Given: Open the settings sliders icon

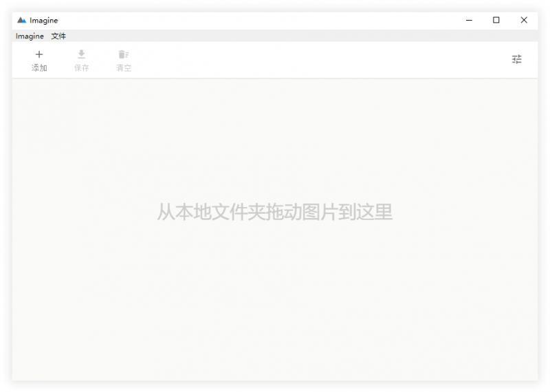Looking at the screenshot, I should [x=517, y=59].
